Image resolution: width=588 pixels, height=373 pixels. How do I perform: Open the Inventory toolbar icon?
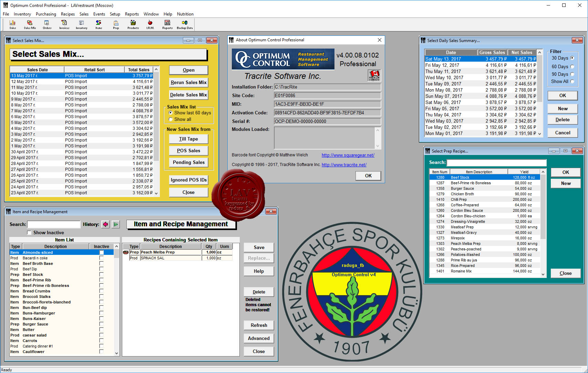[82, 24]
